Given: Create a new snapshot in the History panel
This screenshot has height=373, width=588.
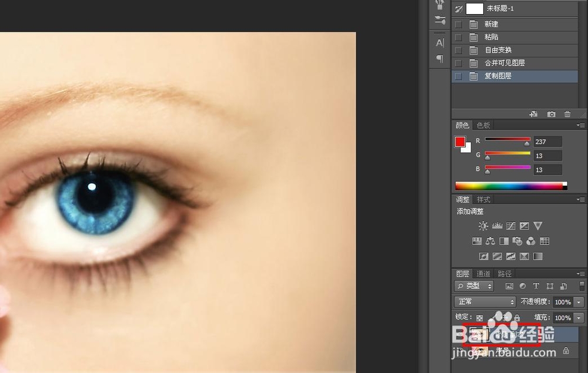Looking at the screenshot, I should 552,114.
